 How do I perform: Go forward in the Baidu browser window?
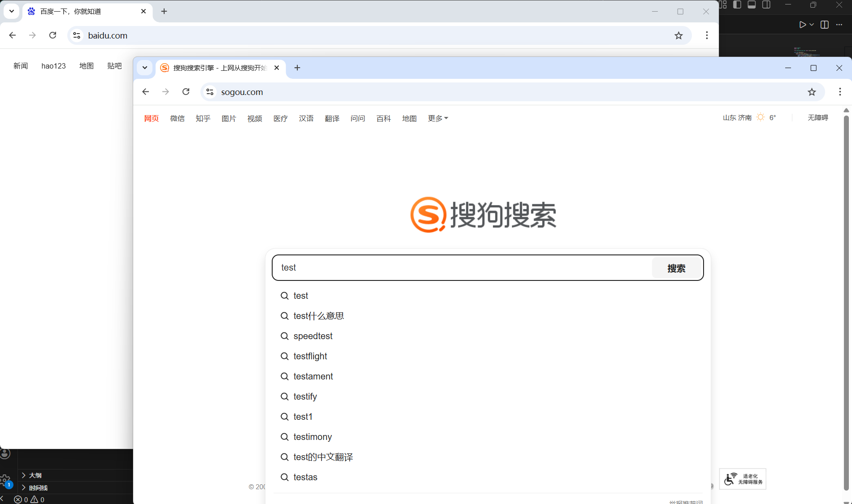click(x=32, y=35)
